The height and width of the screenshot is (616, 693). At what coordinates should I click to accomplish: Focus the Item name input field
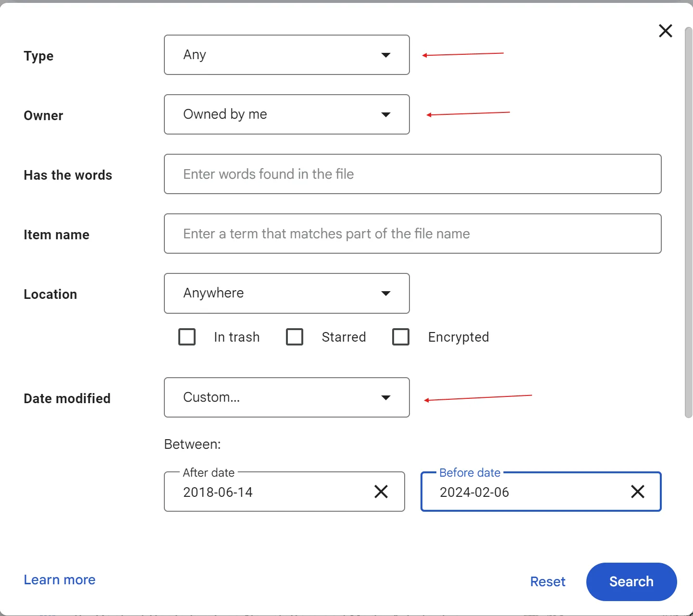pyautogui.click(x=413, y=234)
